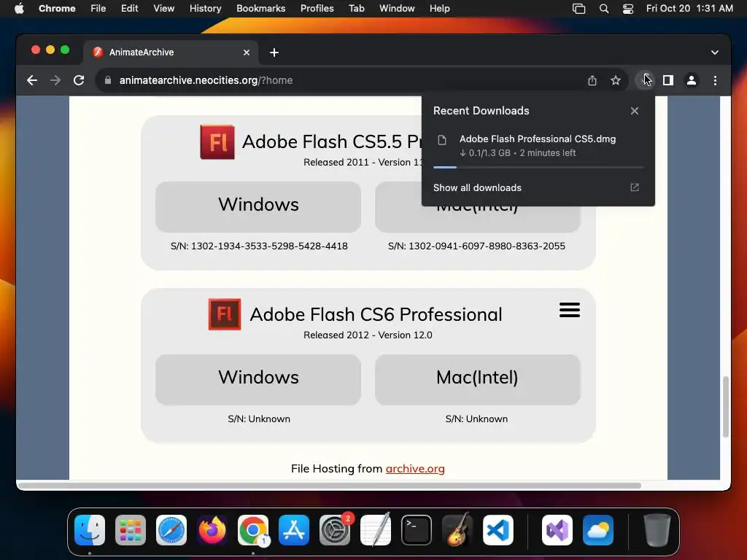
Task: Open the Apple menu
Action: pyautogui.click(x=19, y=9)
